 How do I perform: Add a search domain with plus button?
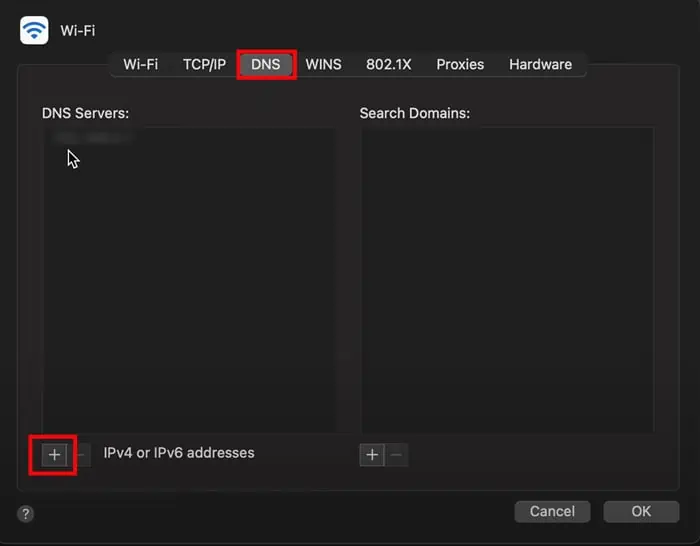click(372, 455)
